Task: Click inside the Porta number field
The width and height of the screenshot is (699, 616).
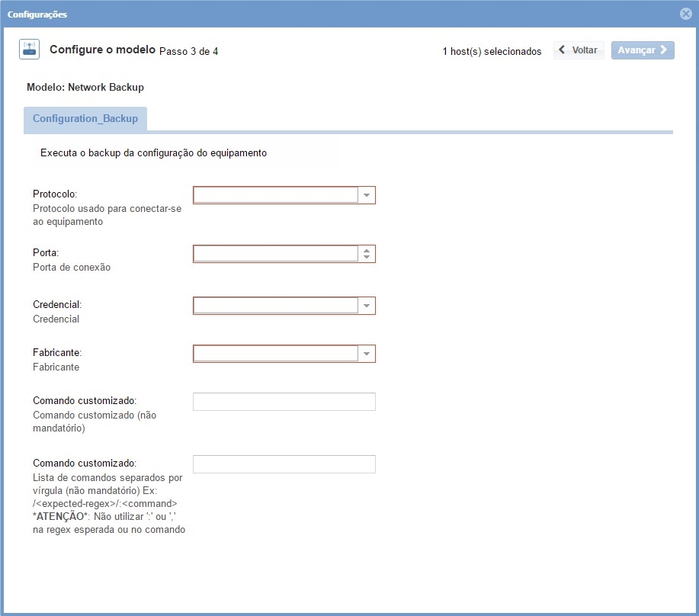Action: coord(275,254)
